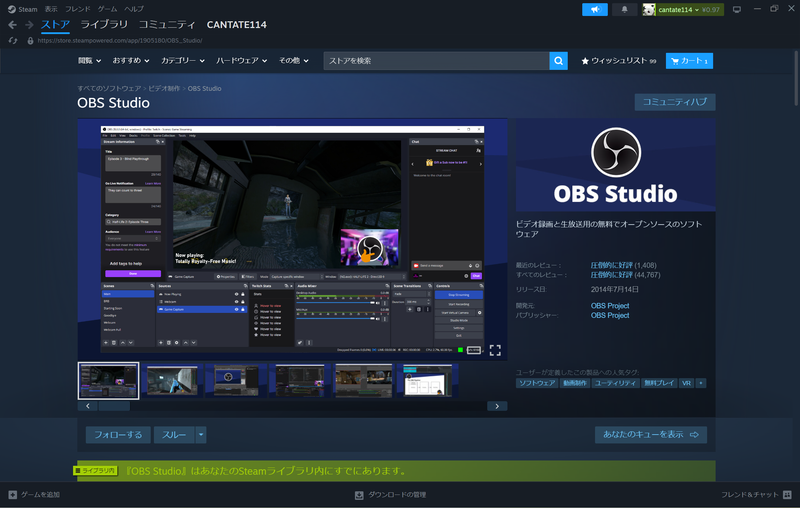Open the フレンド menu
The width and height of the screenshot is (800, 508).
pyautogui.click(x=78, y=9)
